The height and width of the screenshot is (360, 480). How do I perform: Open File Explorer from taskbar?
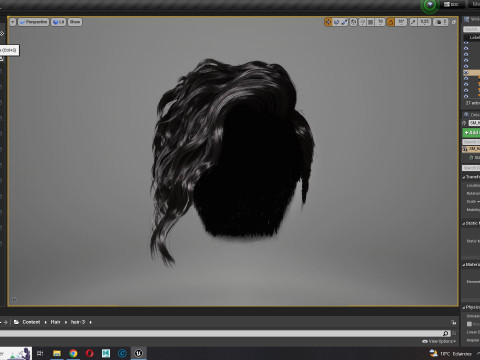pos(57,353)
